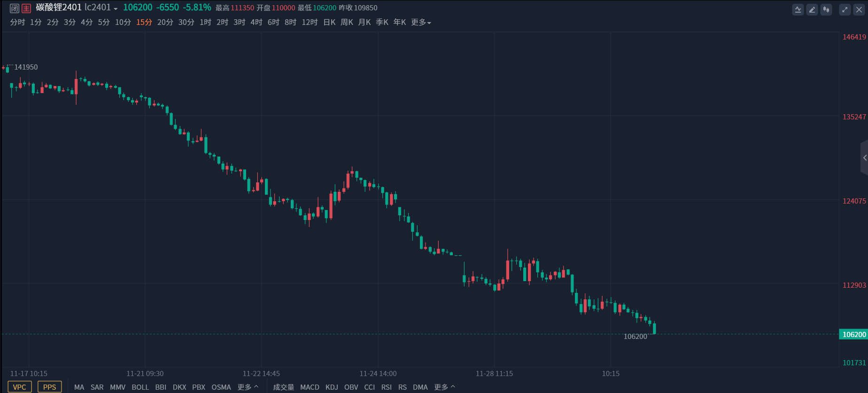Select the 12时 timeframe
The width and height of the screenshot is (868, 393).
pyautogui.click(x=310, y=22)
